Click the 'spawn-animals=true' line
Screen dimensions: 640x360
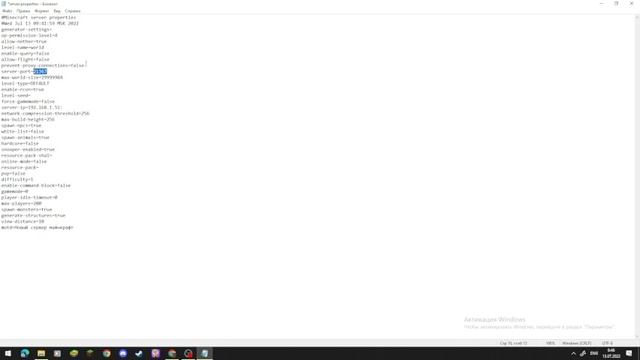[x=25, y=138]
